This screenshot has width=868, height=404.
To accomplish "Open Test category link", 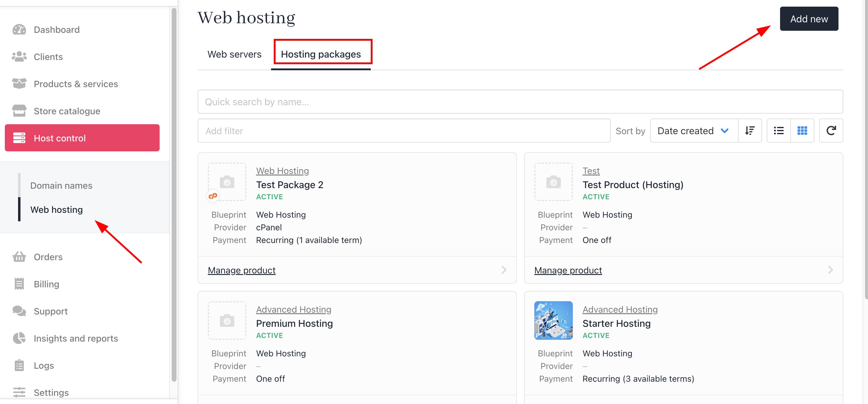I will [x=591, y=171].
